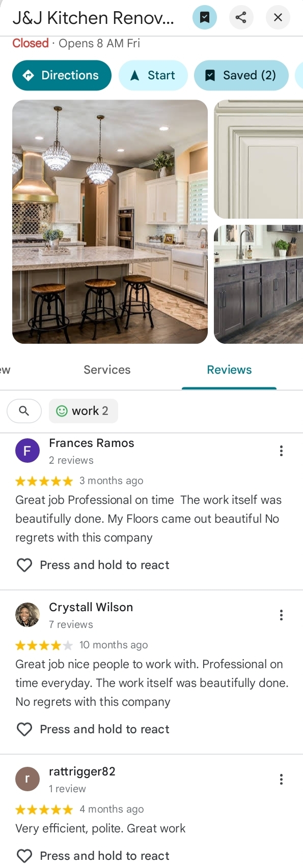Open the large kitchen island photo
This screenshot has width=303, height=868.
pos(110,222)
